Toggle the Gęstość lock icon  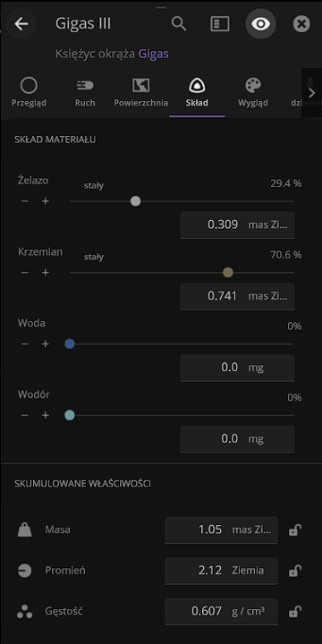[295, 612]
